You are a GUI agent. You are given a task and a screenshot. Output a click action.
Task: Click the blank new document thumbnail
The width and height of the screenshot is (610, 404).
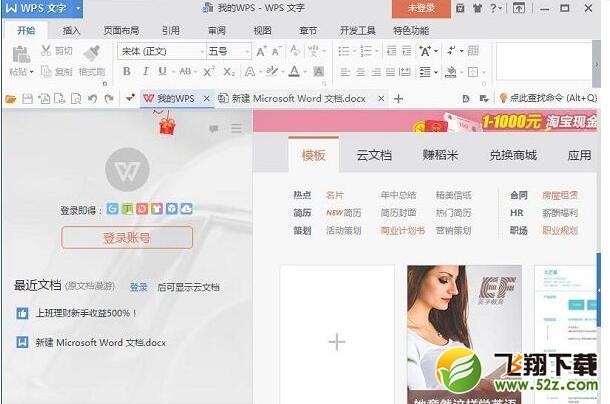click(x=337, y=335)
